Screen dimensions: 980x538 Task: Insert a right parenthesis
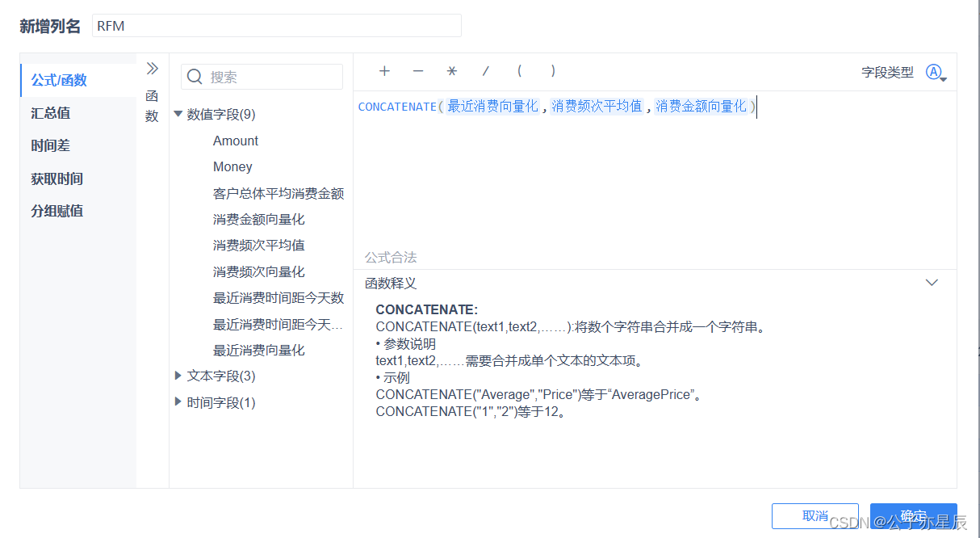(x=553, y=71)
